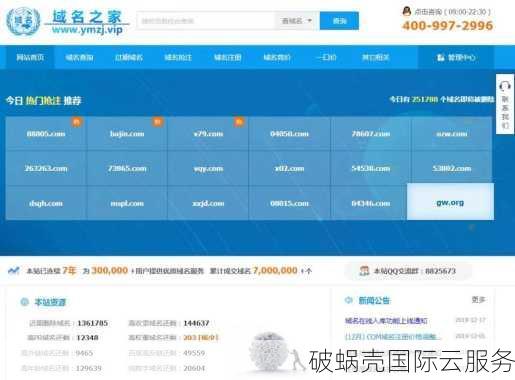The height and width of the screenshot is (380, 515).
Task: Click the icon beside 本站资源 heading
Action: [24, 302]
